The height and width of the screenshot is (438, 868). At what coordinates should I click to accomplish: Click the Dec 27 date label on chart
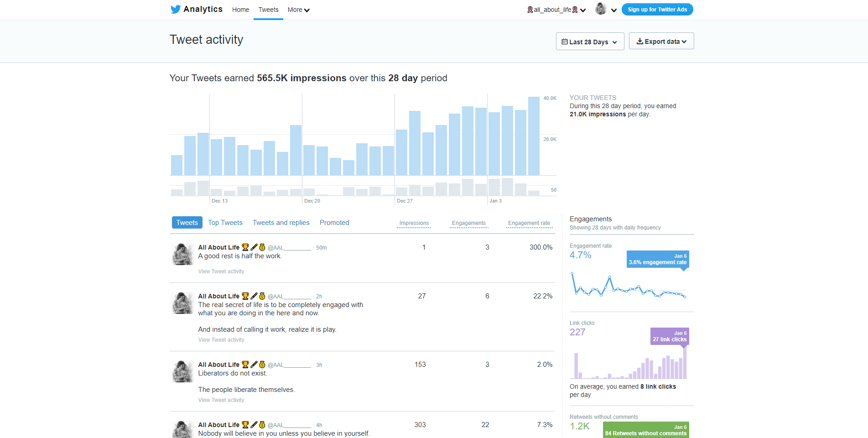coord(405,201)
